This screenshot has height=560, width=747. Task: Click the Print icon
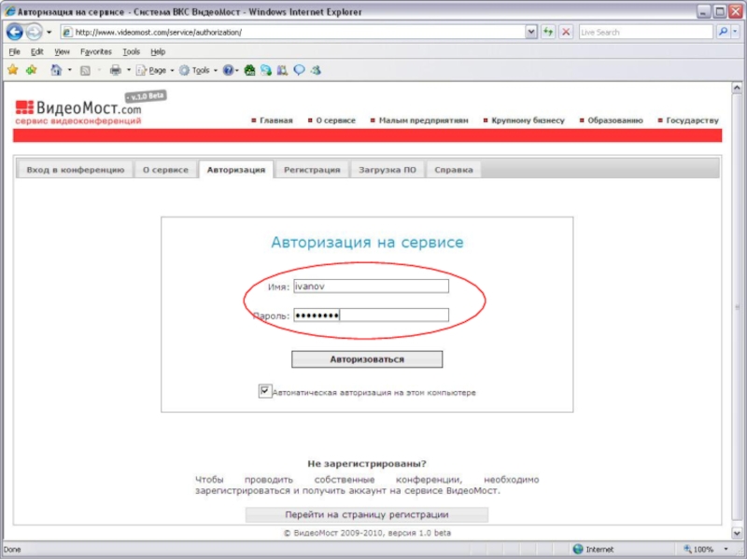(115, 70)
